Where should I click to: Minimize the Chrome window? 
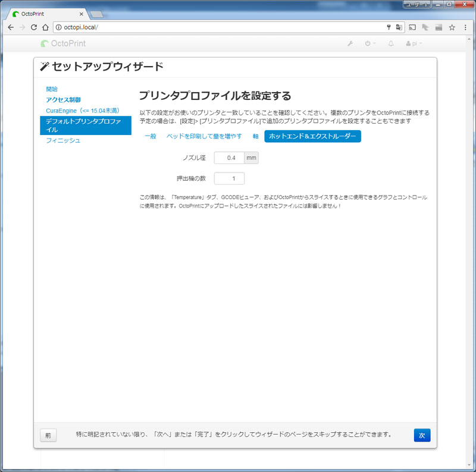(438, 4)
